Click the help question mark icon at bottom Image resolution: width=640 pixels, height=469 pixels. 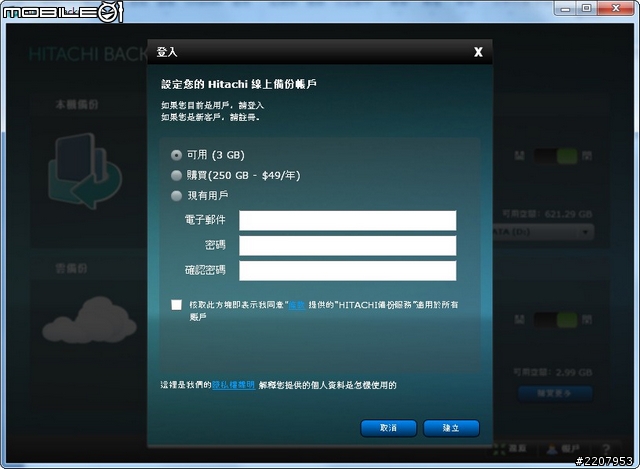point(606,449)
